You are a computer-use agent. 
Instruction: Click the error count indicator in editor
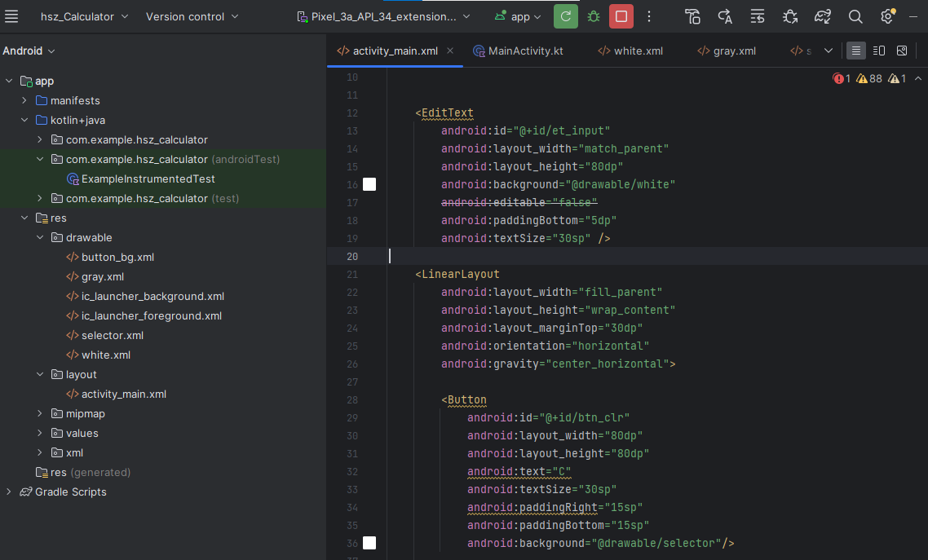[x=842, y=78]
